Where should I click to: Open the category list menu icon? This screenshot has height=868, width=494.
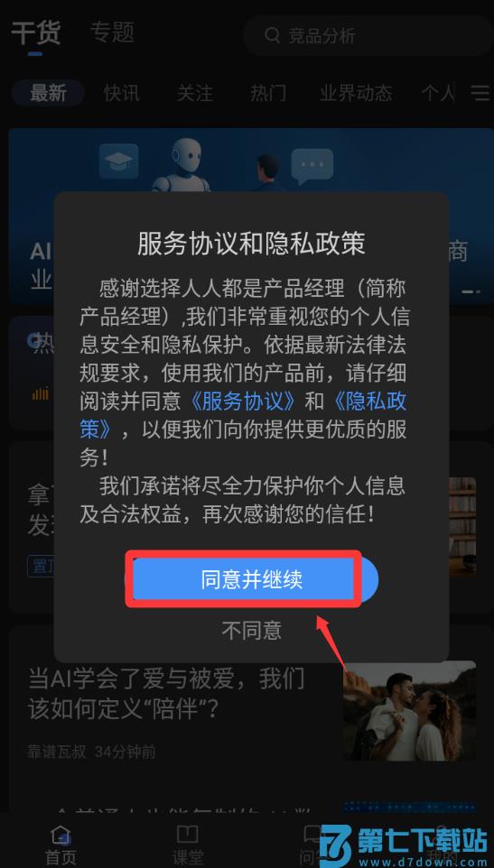click(480, 92)
